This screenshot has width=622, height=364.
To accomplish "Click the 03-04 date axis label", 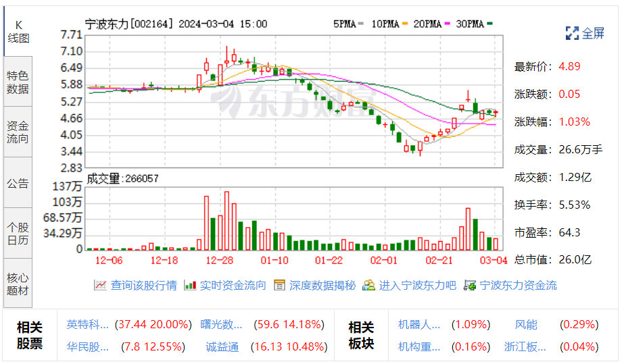I will coord(494,260).
